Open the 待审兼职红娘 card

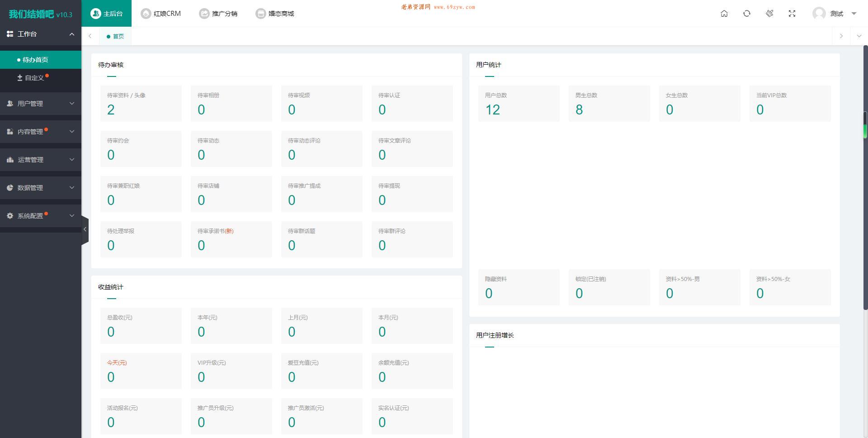pos(141,194)
